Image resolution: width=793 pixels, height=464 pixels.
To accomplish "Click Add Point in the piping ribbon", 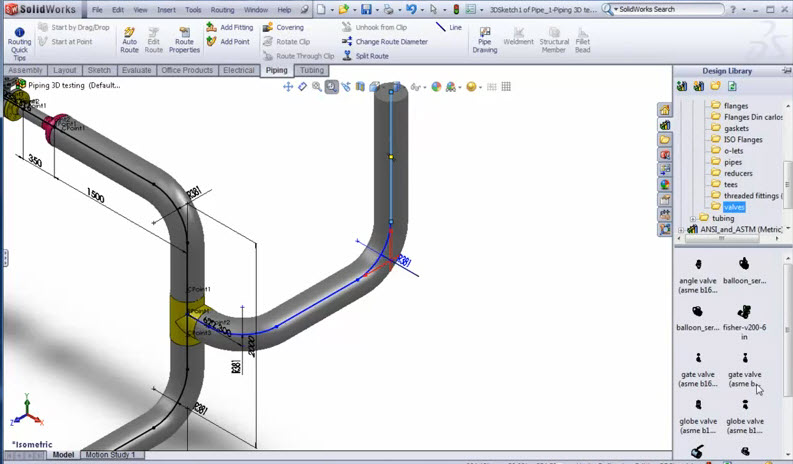I will tap(228, 41).
